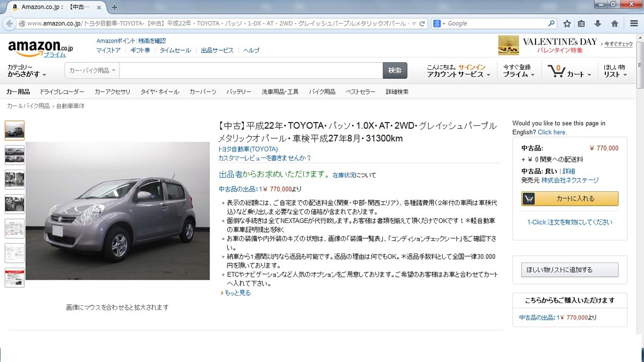This screenshot has width=644, height=362.
Task: Click the ギフト券 link
Action: pos(140,51)
